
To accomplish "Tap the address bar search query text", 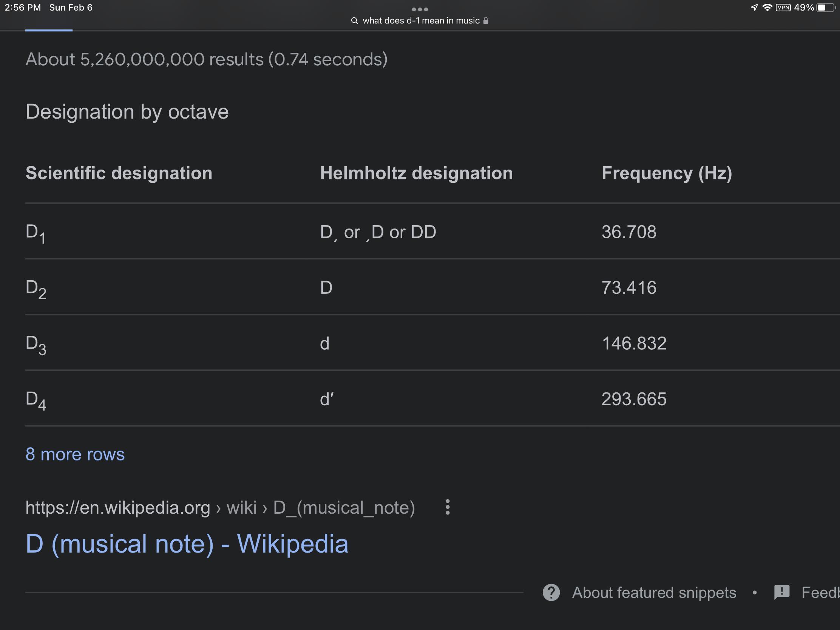I will (x=421, y=21).
